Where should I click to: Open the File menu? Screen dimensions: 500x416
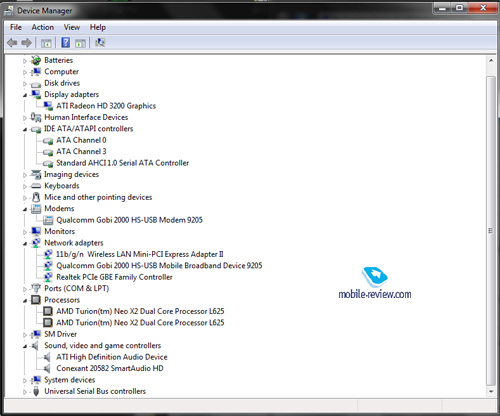(x=16, y=27)
